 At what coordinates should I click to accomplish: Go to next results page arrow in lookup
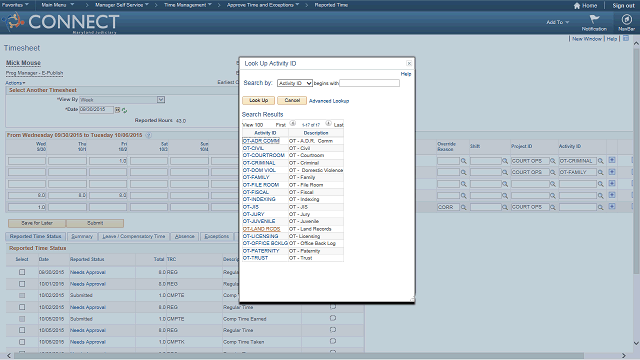coord(328,123)
